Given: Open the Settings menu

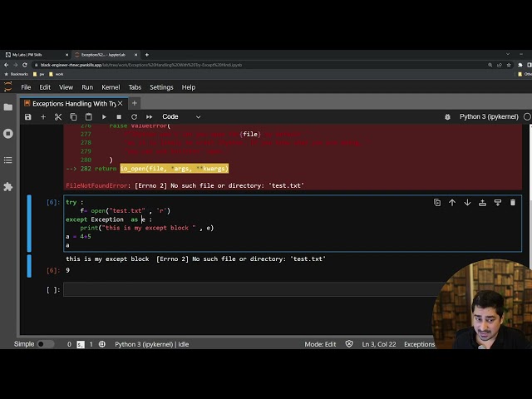Looking at the screenshot, I should coord(161,87).
